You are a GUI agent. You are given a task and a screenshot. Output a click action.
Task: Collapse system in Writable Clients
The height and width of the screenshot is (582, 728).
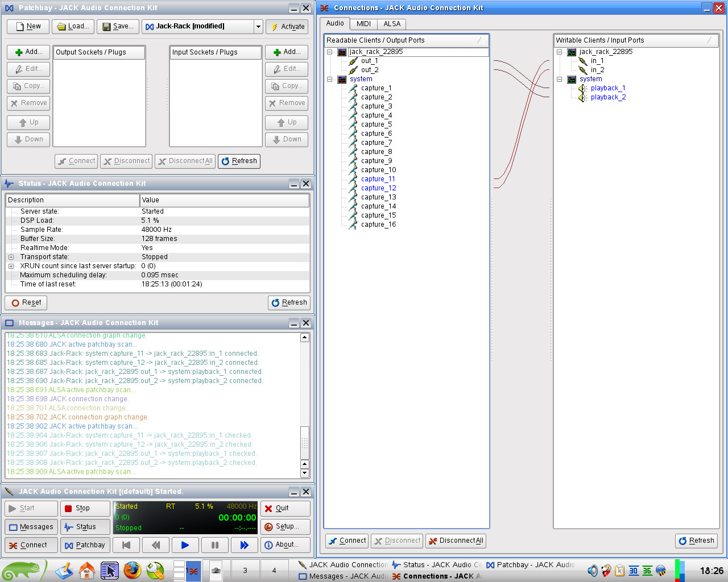point(559,79)
